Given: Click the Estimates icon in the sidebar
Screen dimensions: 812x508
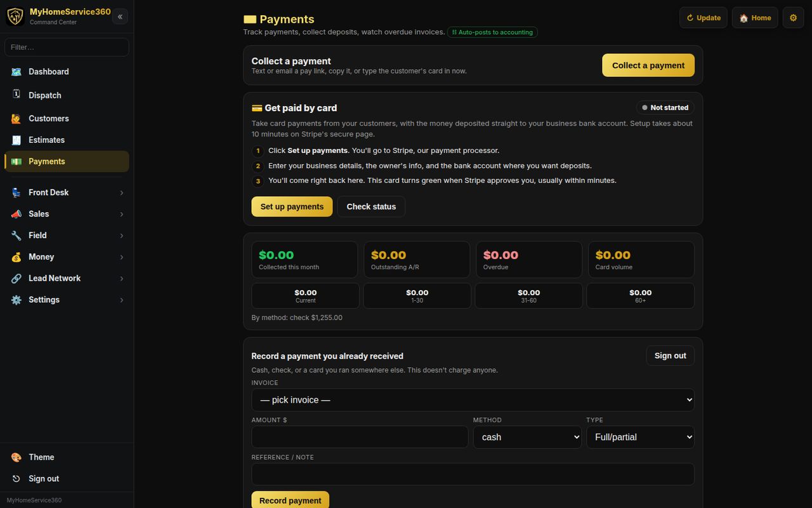Looking at the screenshot, I should pos(16,140).
